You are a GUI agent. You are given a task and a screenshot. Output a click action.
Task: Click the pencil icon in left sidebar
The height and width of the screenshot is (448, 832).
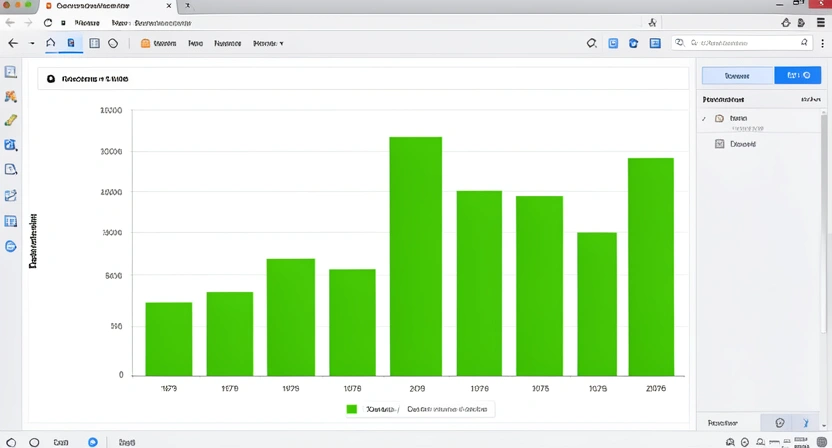[x=11, y=120]
